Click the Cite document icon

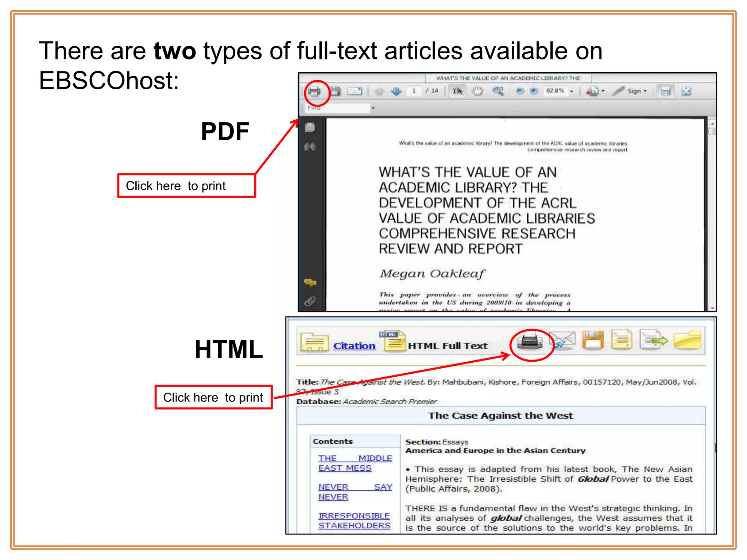tap(622, 340)
